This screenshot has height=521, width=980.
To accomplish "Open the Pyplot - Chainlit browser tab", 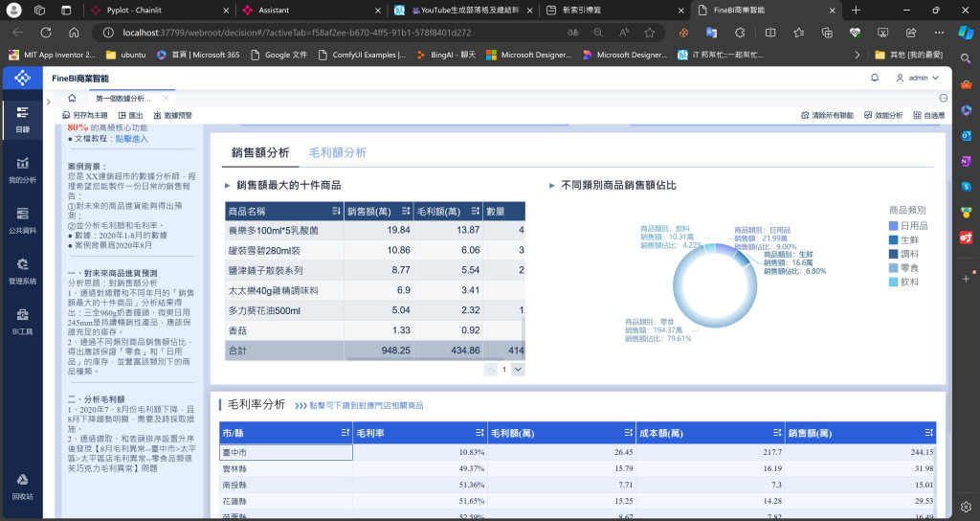I will (161, 10).
